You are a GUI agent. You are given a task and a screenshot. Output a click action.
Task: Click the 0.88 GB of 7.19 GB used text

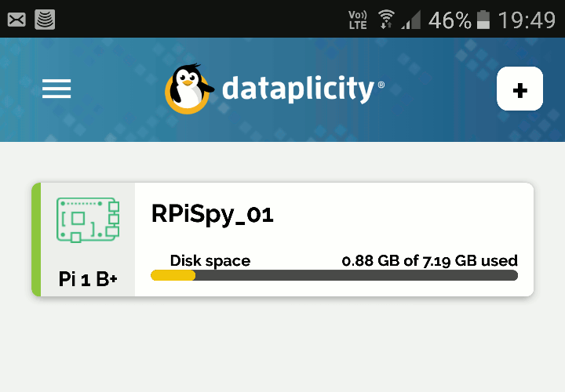tap(429, 260)
